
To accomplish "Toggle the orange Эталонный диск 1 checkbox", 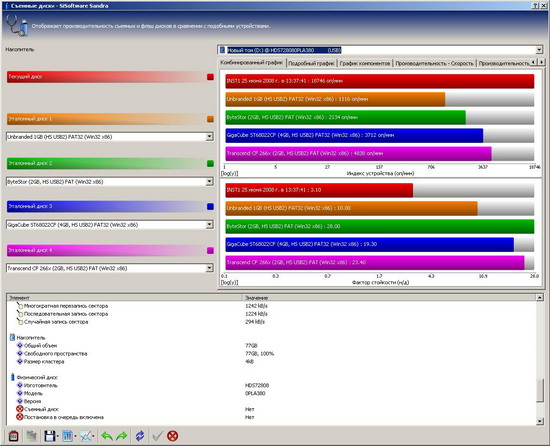I will click(x=210, y=119).
